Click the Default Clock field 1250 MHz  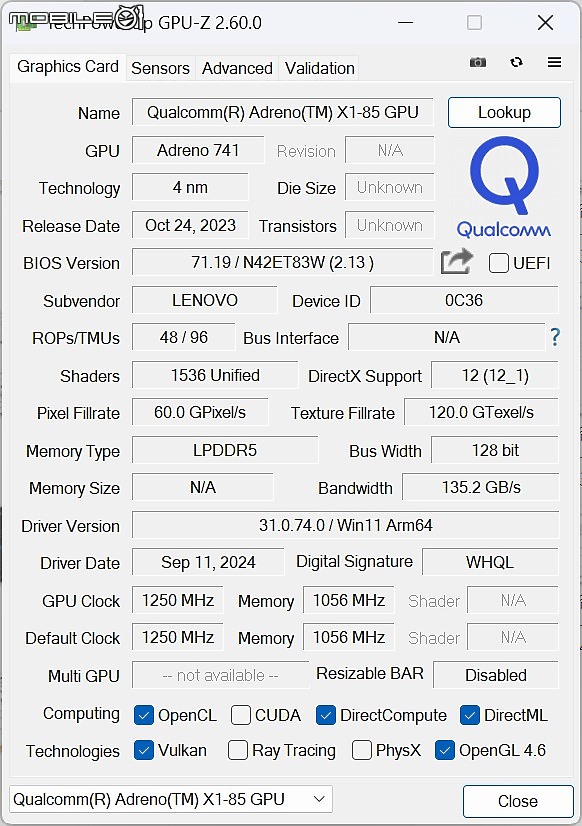pyautogui.click(x=177, y=637)
